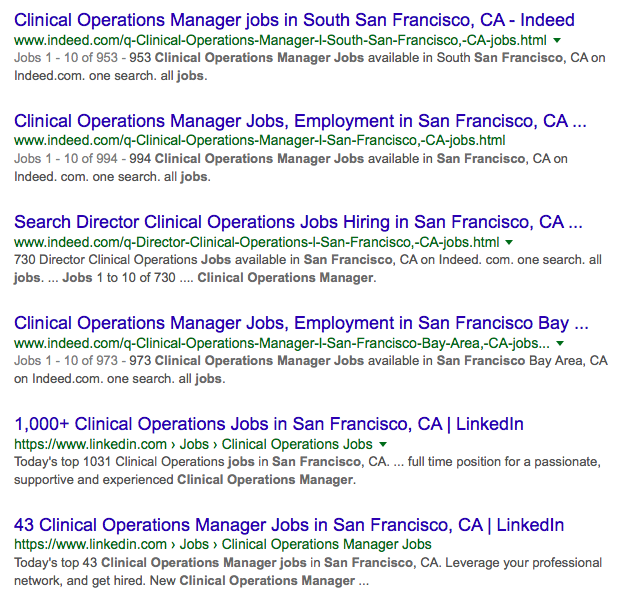Expand the arrow beside Director-Clinical-Operations URL
Image resolution: width=643 pixels, height=594 pixels.
pyautogui.click(x=509, y=242)
